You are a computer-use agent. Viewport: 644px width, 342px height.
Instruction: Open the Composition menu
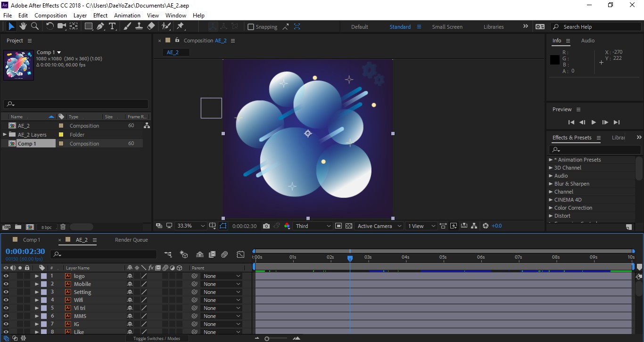[x=51, y=15]
